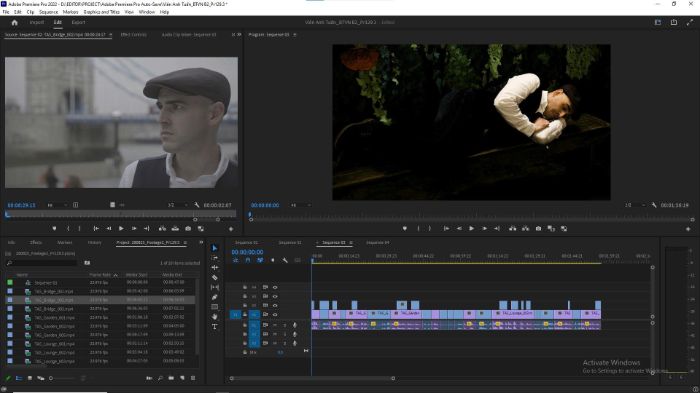The height and width of the screenshot is (393, 700).
Task: Mute the A1 audio track
Action: tap(275, 325)
